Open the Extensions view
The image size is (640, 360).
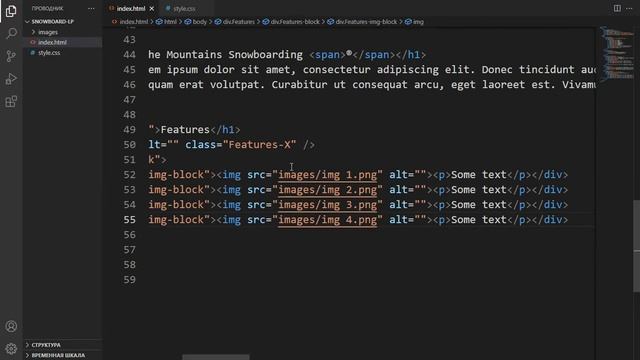11,101
